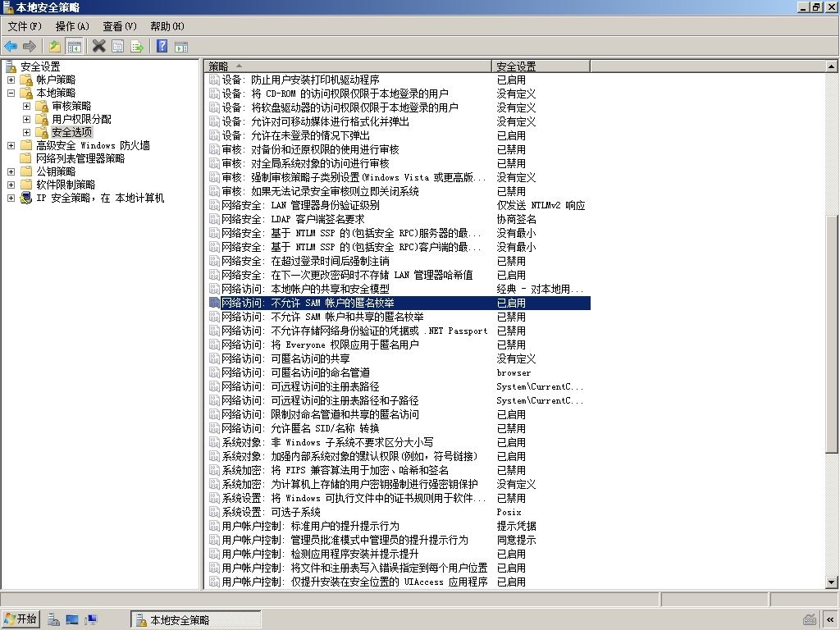Open the Help toolbar icon
Viewport: 840px width, 630px height.
pyautogui.click(x=162, y=46)
